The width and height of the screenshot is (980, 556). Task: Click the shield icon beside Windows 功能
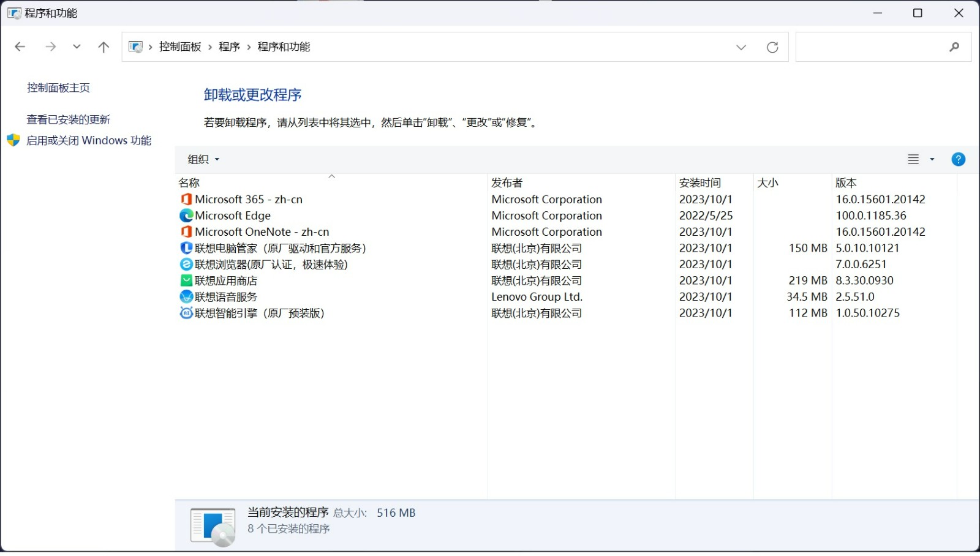[x=13, y=140]
